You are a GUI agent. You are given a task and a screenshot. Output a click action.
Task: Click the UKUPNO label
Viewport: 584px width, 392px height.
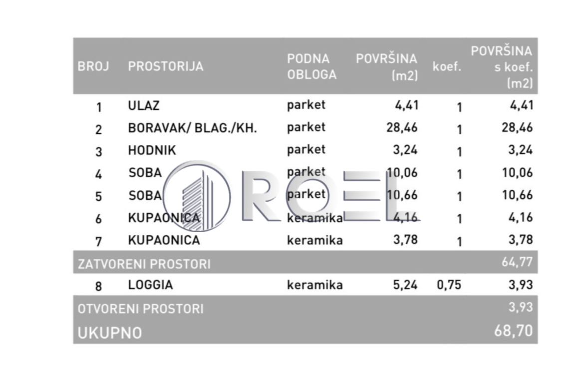click(x=110, y=333)
